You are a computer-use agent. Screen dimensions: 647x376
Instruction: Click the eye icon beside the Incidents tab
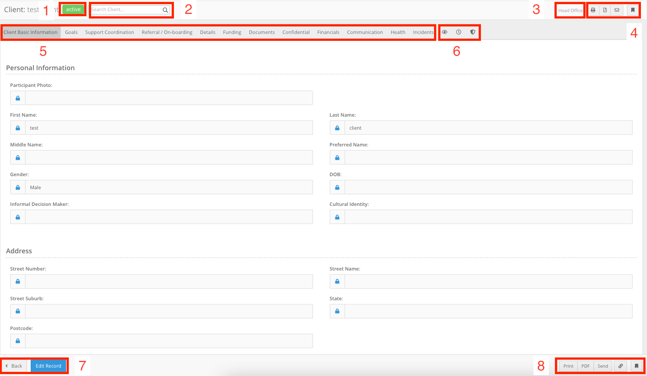[x=445, y=32]
